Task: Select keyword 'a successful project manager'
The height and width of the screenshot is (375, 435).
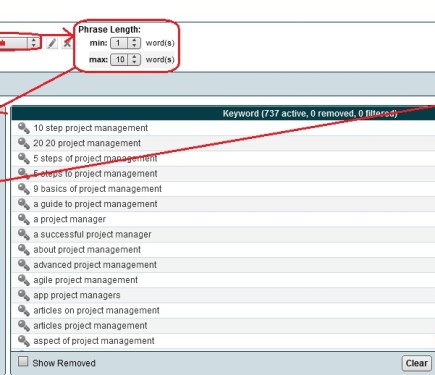Action: (x=92, y=235)
